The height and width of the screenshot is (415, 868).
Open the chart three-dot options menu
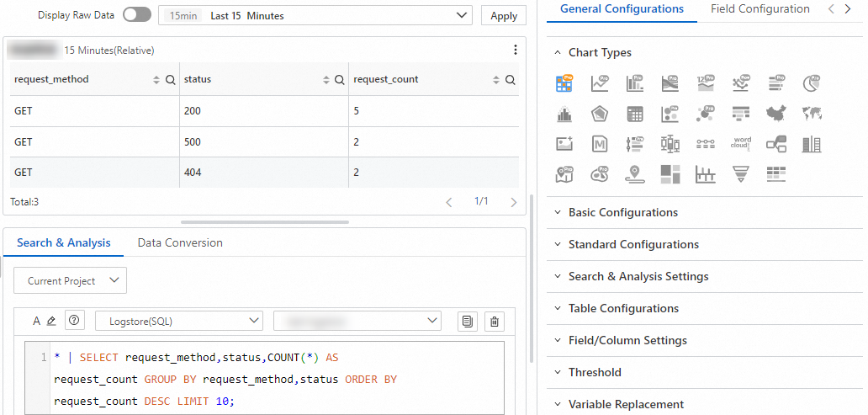click(516, 50)
